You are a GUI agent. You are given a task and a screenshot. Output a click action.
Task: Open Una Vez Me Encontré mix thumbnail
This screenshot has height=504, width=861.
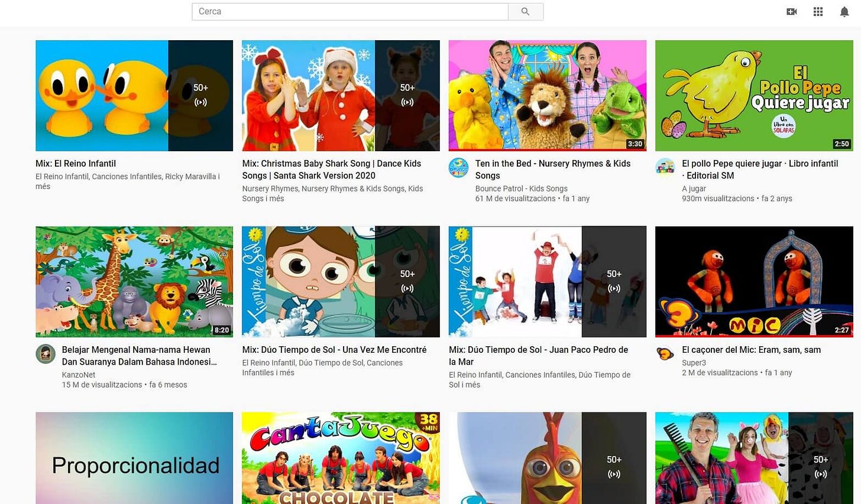coord(341,282)
